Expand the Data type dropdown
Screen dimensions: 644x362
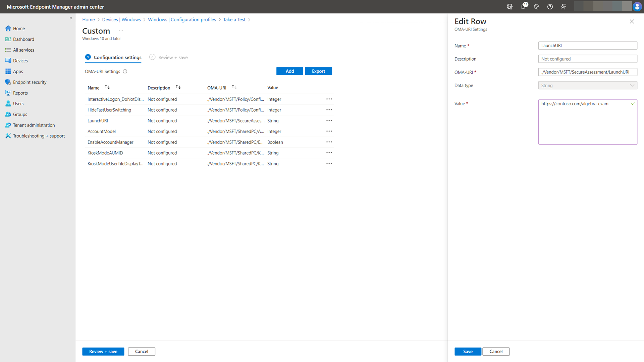tap(587, 86)
